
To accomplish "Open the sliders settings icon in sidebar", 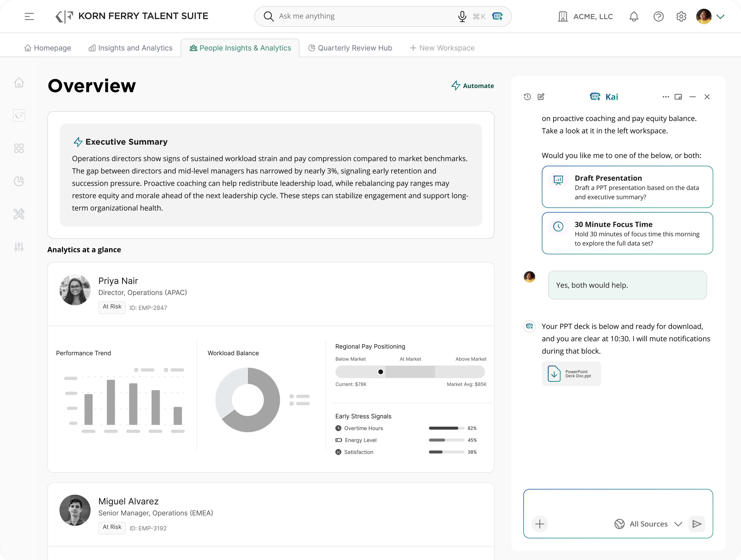I will [19, 247].
